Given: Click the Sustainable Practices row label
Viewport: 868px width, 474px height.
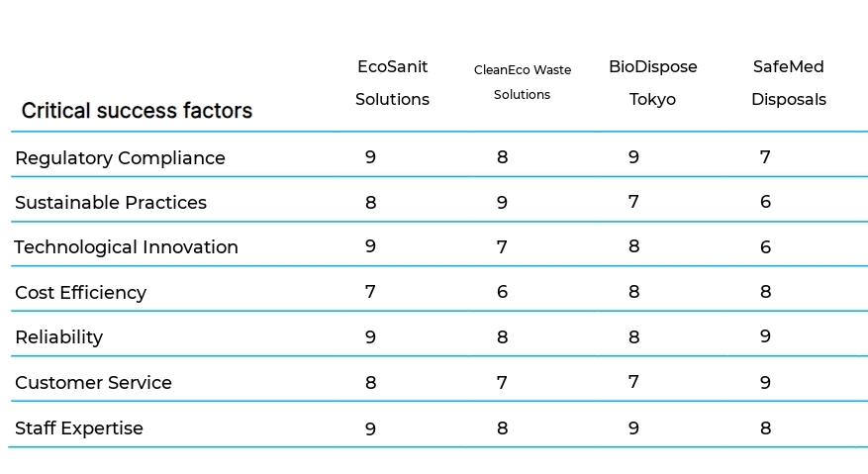Looking at the screenshot, I should (x=111, y=203).
